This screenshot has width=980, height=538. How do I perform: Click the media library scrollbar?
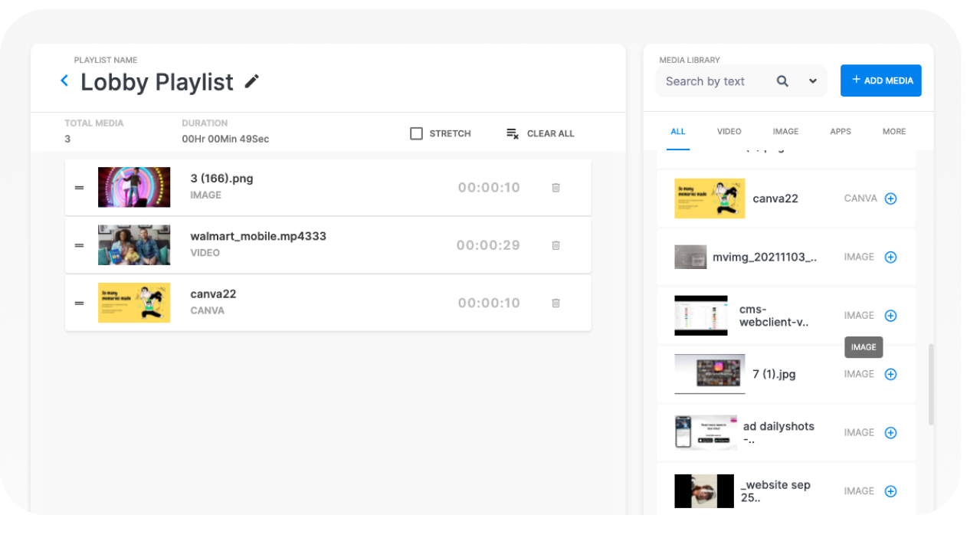931,384
